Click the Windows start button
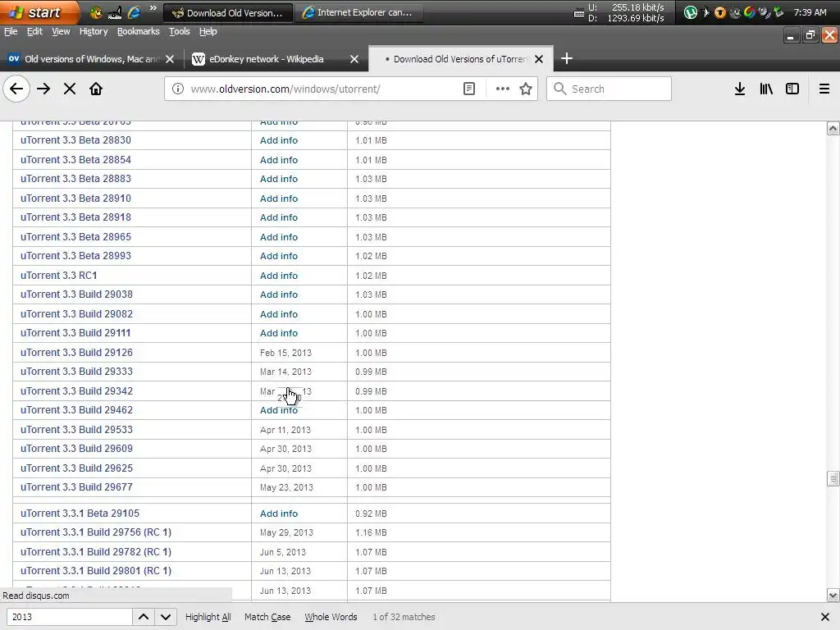This screenshot has height=630, width=840. (39, 11)
